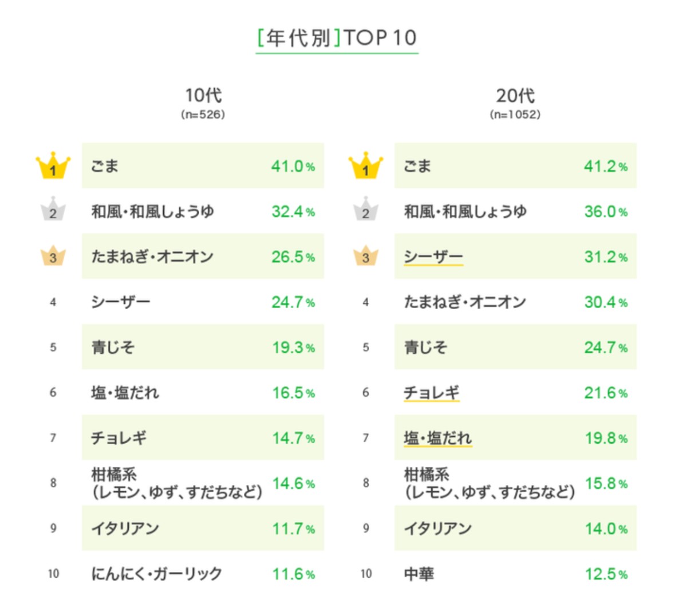Select the ごま 41.2% row in 20代
687x616 pixels.
515,166
